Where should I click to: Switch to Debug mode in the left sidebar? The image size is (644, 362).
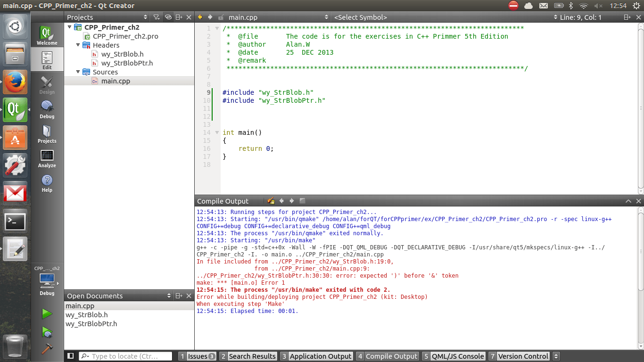[47, 109]
